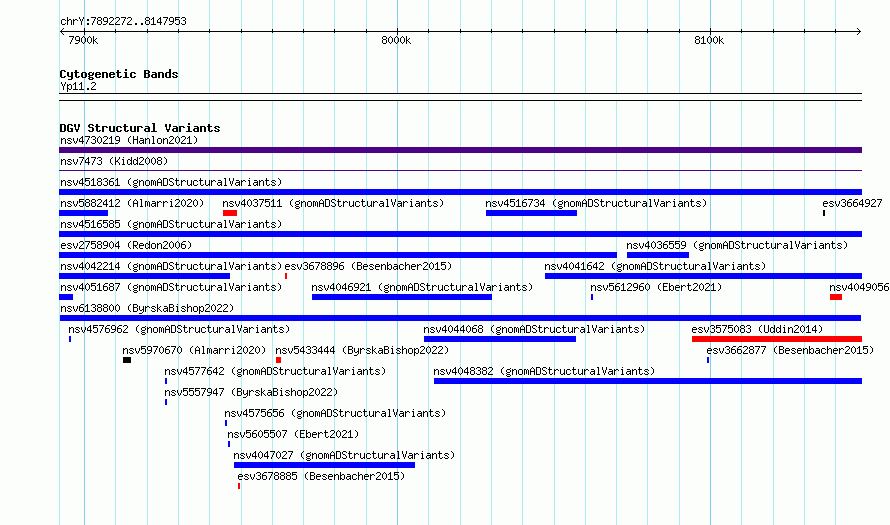Select the nsv6138800 (ByrskaBishop2022) label

pyautogui.click(x=147, y=308)
